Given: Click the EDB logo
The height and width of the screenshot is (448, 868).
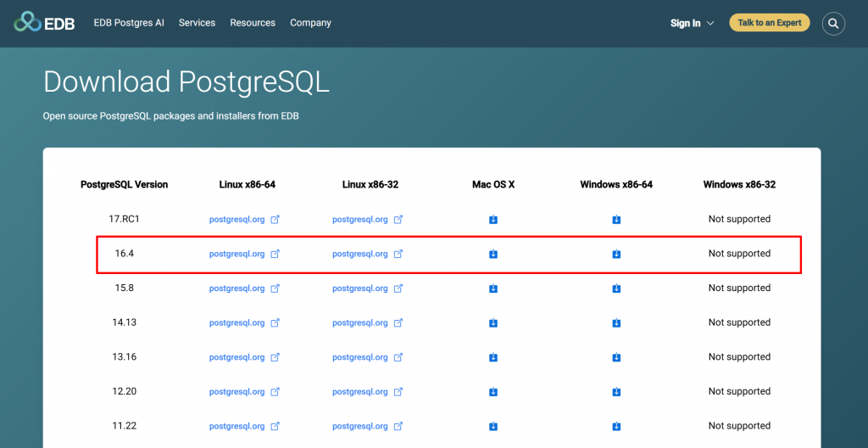Looking at the screenshot, I should pyautogui.click(x=44, y=23).
